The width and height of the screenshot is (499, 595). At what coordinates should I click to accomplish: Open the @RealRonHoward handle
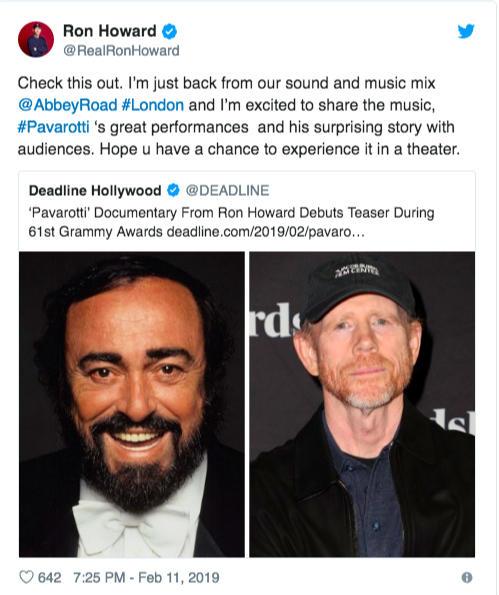121,50
